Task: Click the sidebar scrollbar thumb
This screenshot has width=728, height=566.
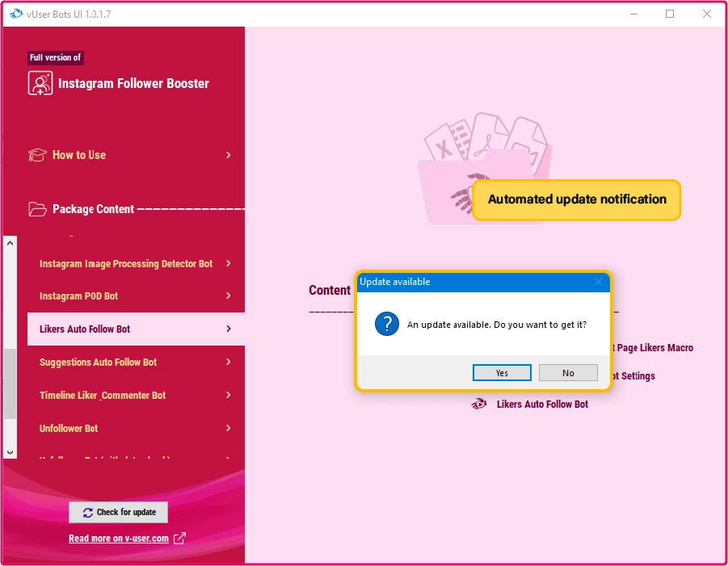Action: point(11,384)
